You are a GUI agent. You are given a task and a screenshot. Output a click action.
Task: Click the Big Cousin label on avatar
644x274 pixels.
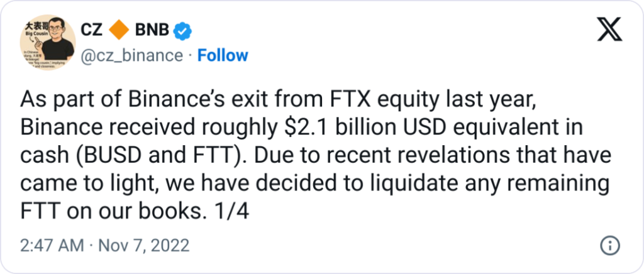tap(30, 35)
